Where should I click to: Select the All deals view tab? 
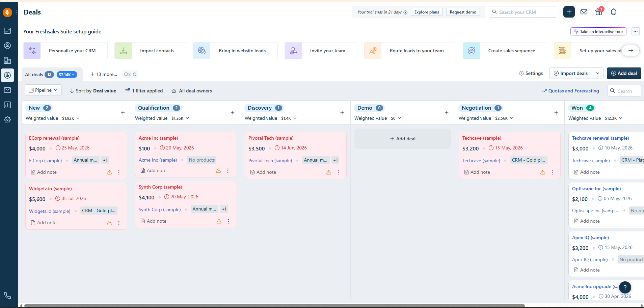(x=34, y=75)
